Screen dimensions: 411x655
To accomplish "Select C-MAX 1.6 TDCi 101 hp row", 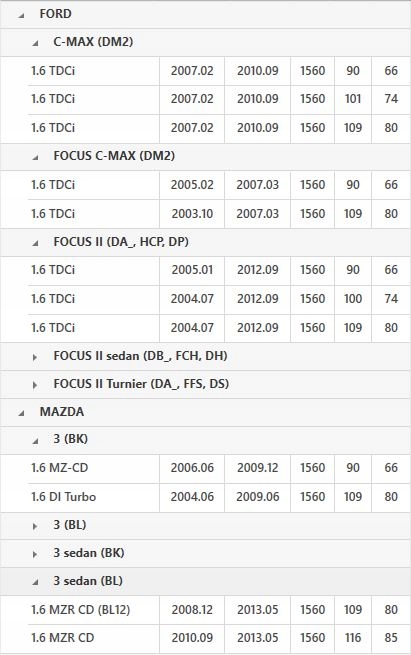I will tap(219, 99).
